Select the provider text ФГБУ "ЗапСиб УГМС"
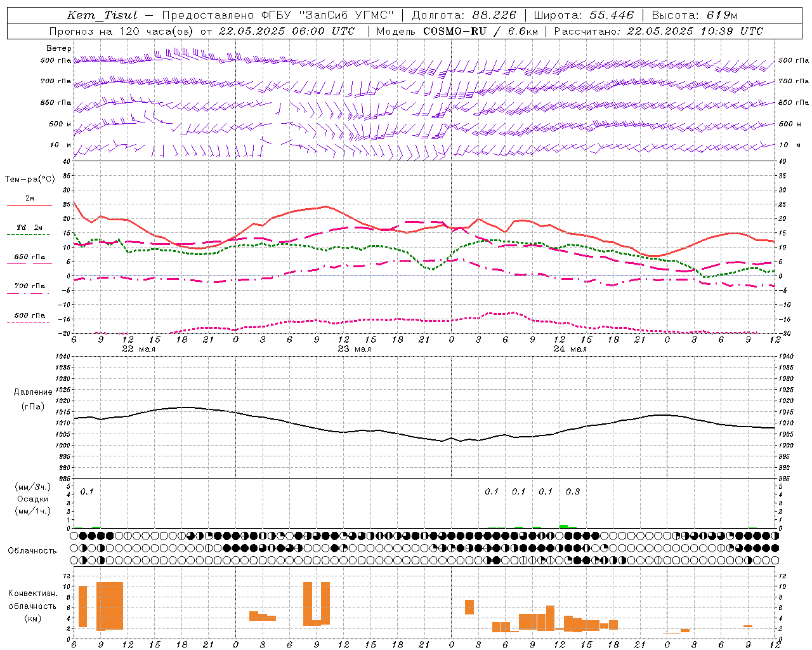 pyautogui.click(x=328, y=15)
